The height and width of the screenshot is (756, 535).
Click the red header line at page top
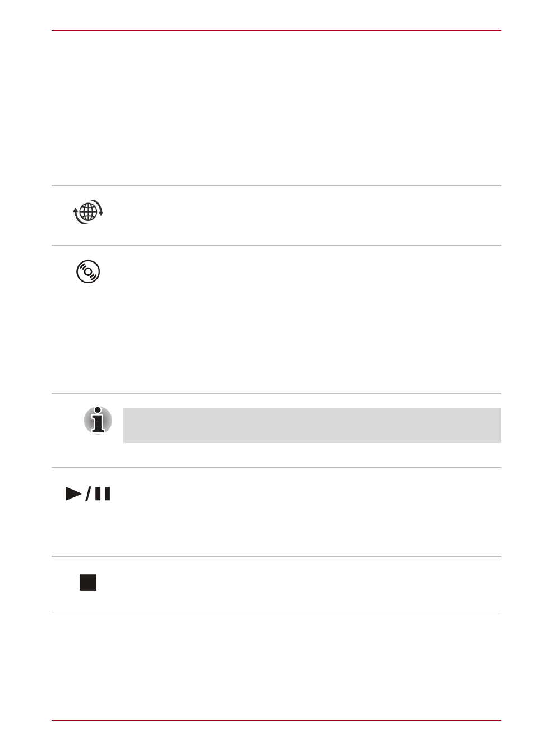[x=276, y=31]
